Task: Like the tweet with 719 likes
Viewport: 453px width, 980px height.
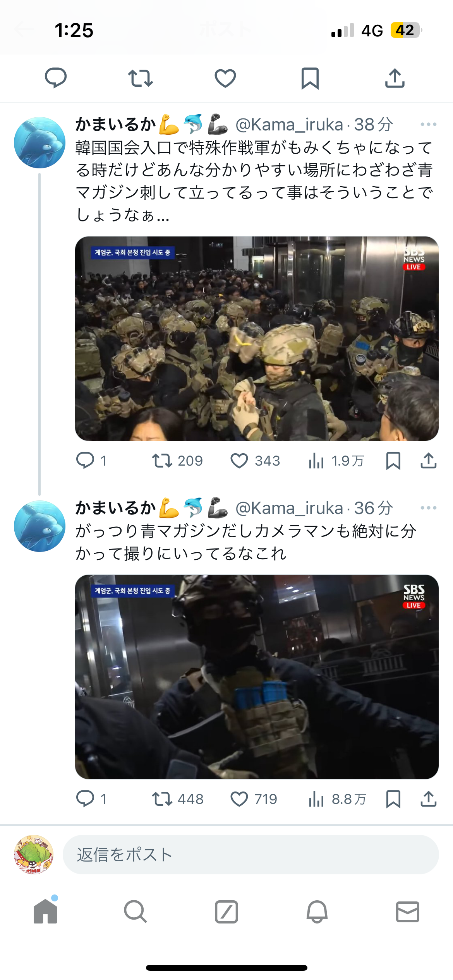Action: (254, 799)
